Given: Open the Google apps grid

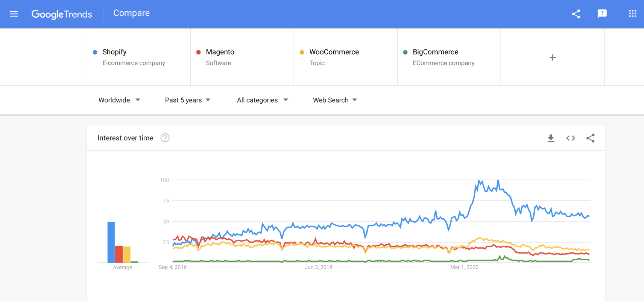Looking at the screenshot, I should pos(632,14).
